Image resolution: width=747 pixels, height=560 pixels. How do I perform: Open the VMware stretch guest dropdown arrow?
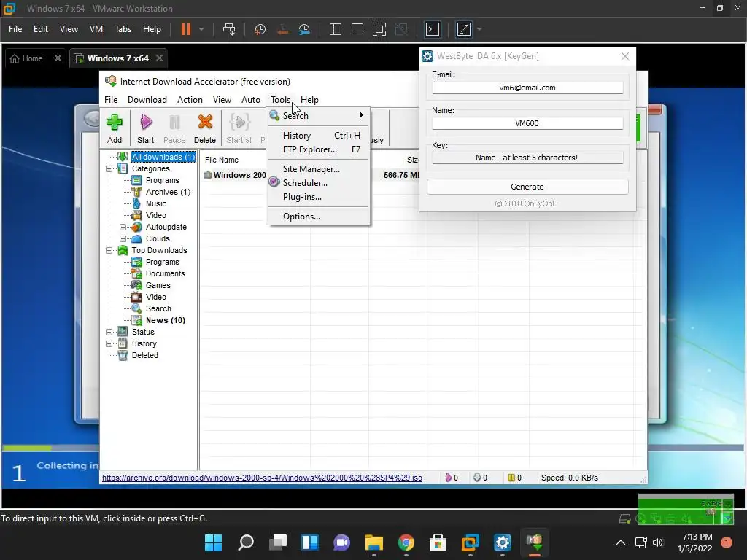pyautogui.click(x=479, y=29)
